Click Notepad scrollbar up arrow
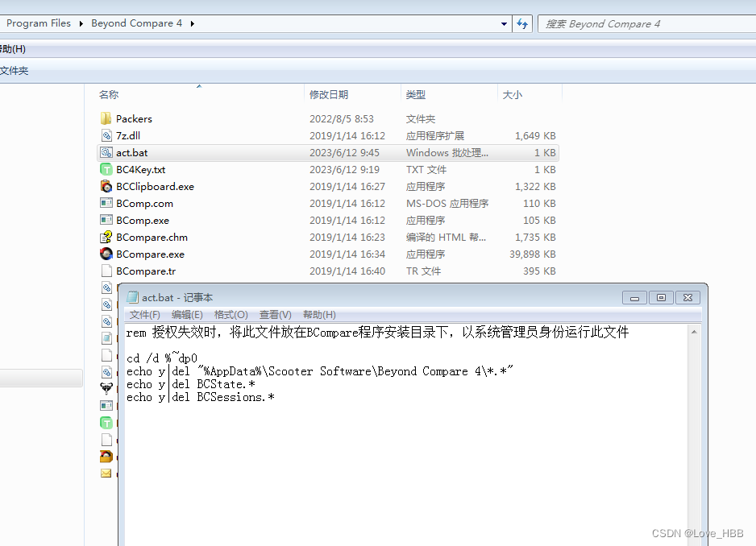The height and width of the screenshot is (546, 756). (x=694, y=332)
